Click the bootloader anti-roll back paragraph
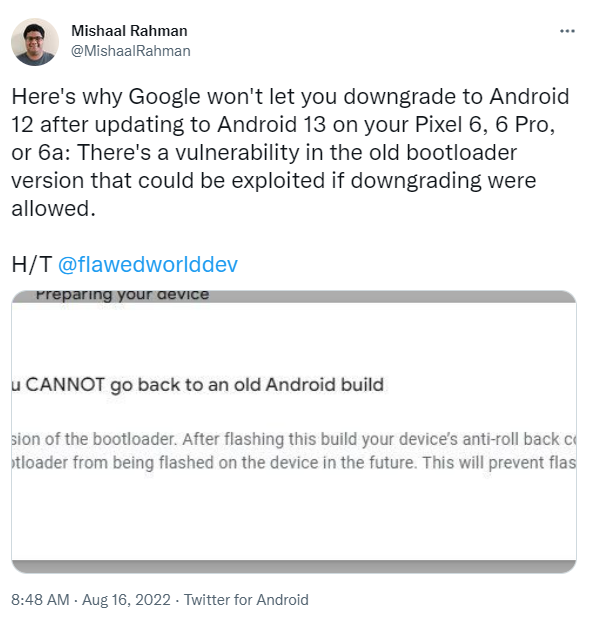 294,451
